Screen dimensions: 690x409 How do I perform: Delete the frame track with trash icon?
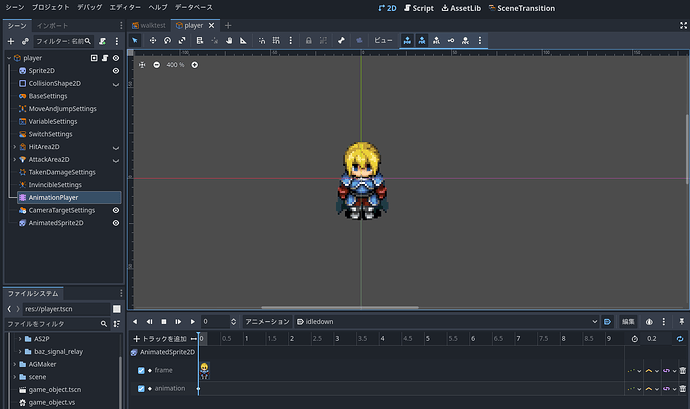[x=683, y=371]
